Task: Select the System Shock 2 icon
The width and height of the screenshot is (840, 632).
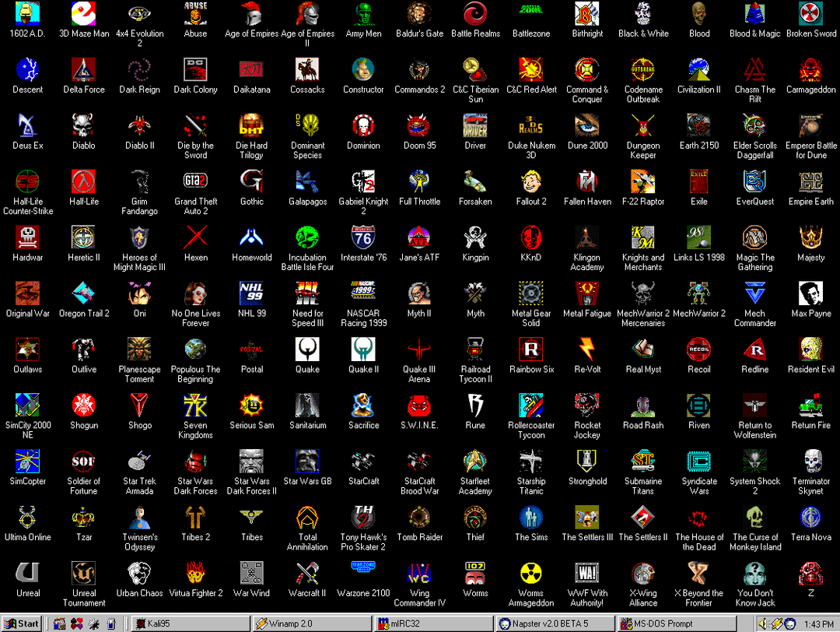Action: click(754, 461)
